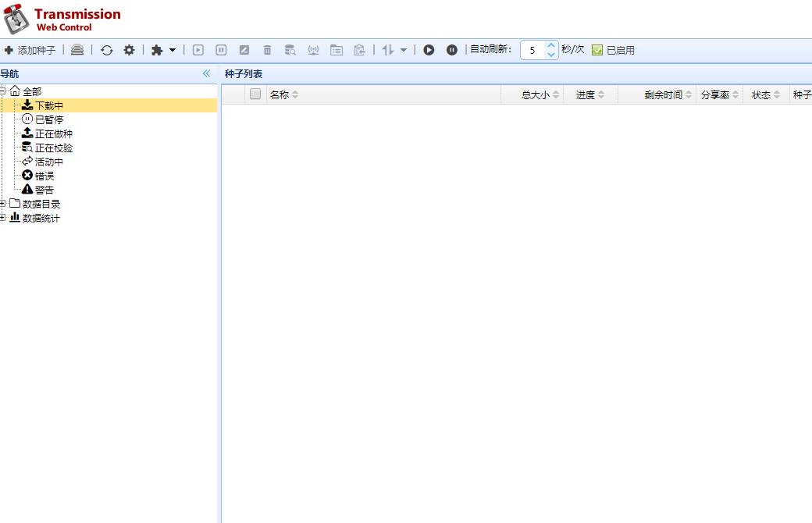This screenshot has width=812, height=523.
Task: Expand the 数据目录 tree node
Action: [x=3, y=204]
